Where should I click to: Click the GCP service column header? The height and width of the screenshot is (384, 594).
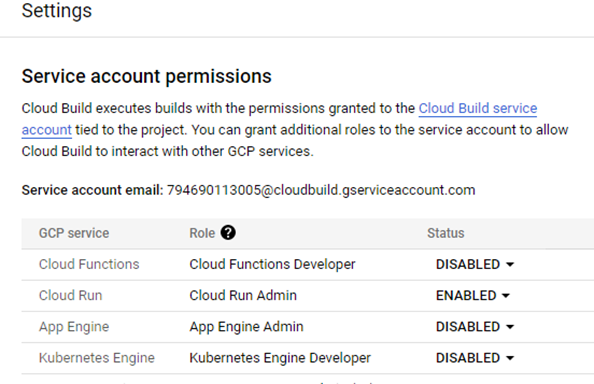tap(74, 233)
